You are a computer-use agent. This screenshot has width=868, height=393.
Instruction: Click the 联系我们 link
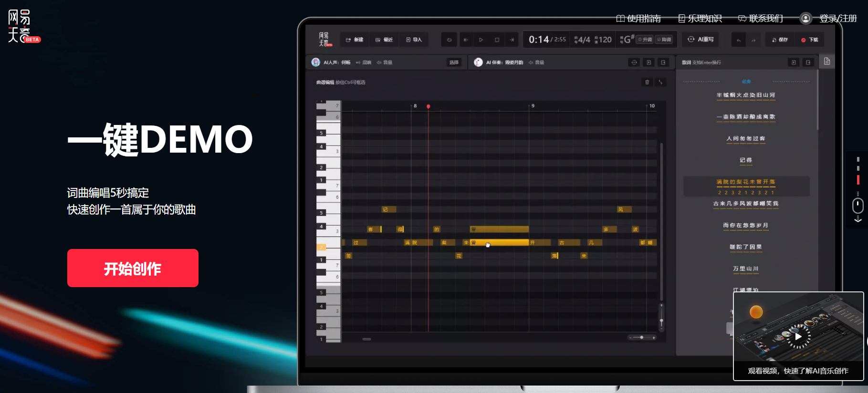click(761, 19)
